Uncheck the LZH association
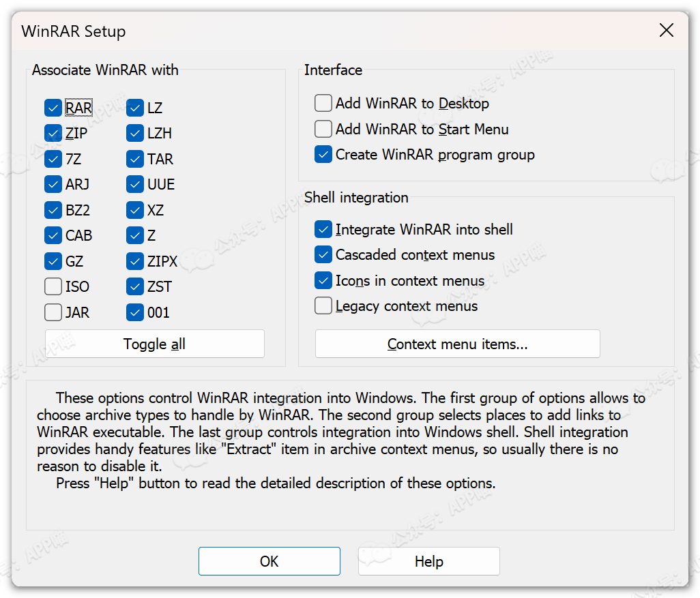 [x=135, y=133]
